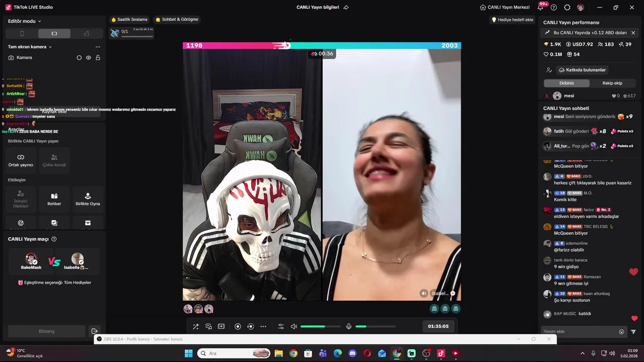
Task: Open Kamera source settings gear
Action: coord(79,58)
